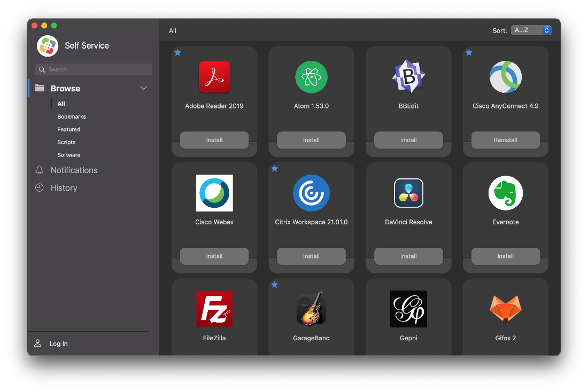
Task: Install Citrix Workspace 21.01.0
Action: [311, 256]
